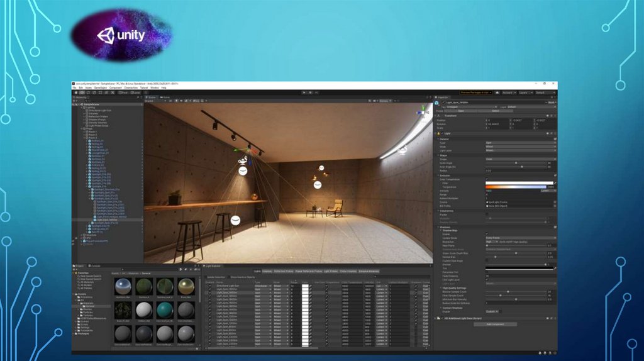Click the Pause button
The width and height of the screenshot is (644, 361).
tap(311, 93)
